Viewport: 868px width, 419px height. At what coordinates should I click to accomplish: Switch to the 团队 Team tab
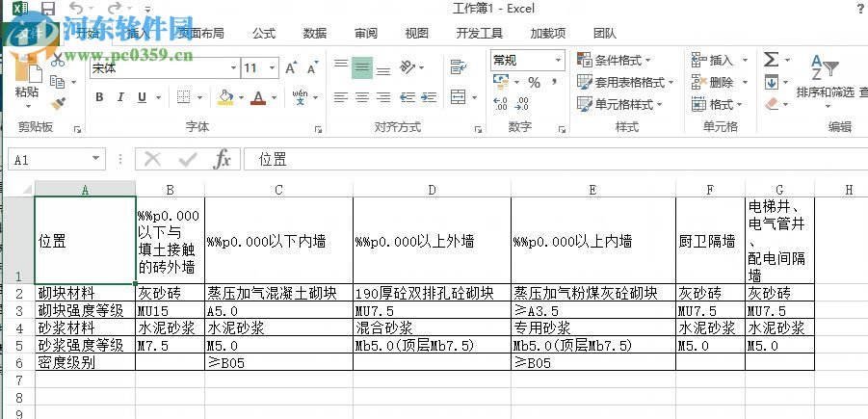tap(604, 33)
